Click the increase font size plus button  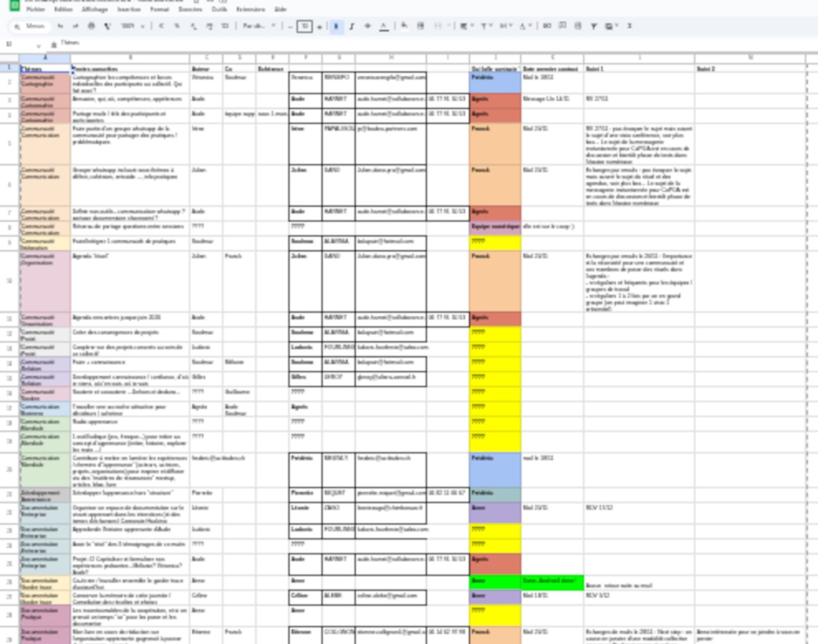(x=319, y=26)
